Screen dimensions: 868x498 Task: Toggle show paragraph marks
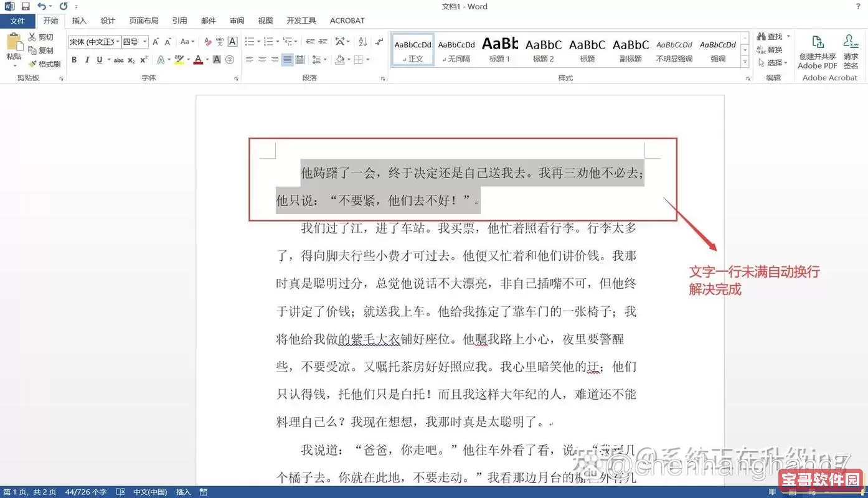coord(379,42)
